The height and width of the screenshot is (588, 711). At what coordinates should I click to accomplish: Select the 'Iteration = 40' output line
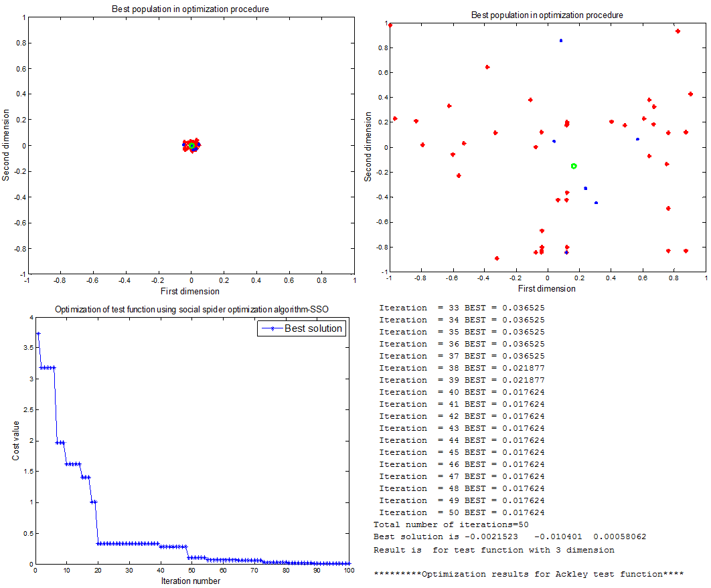[462, 393]
